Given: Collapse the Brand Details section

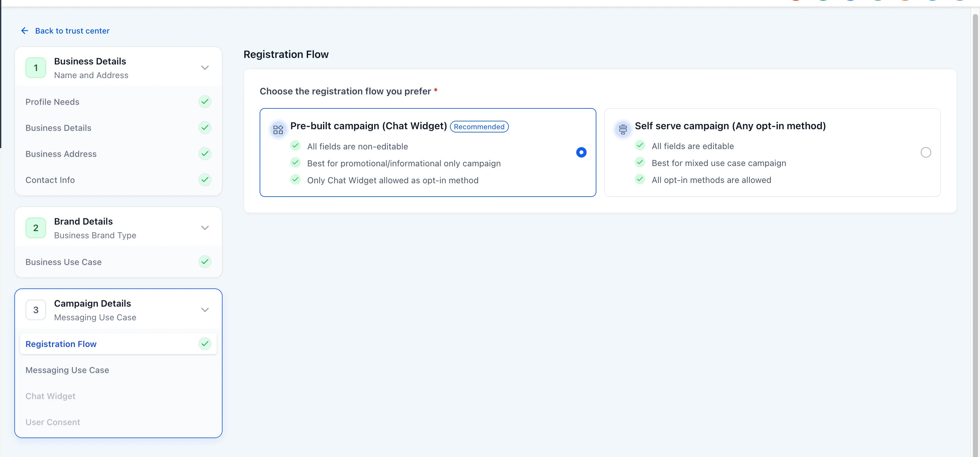Looking at the screenshot, I should 205,228.
